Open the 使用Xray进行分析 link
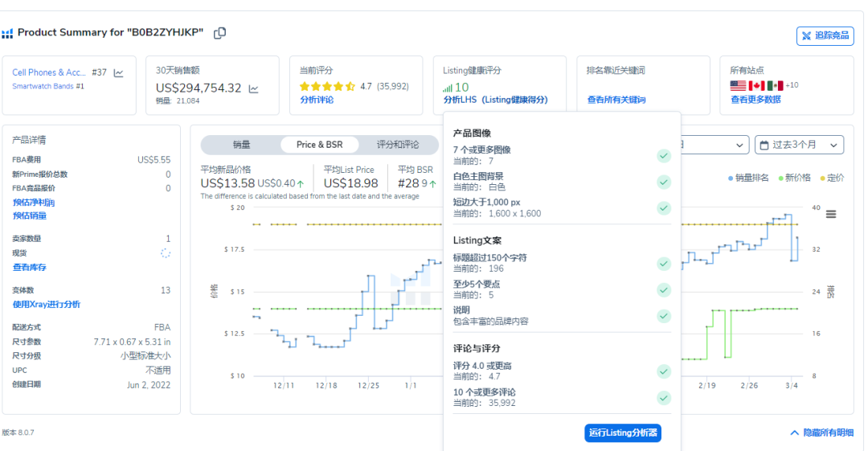Viewport: 868px width, 451px height. click(46, 304)
